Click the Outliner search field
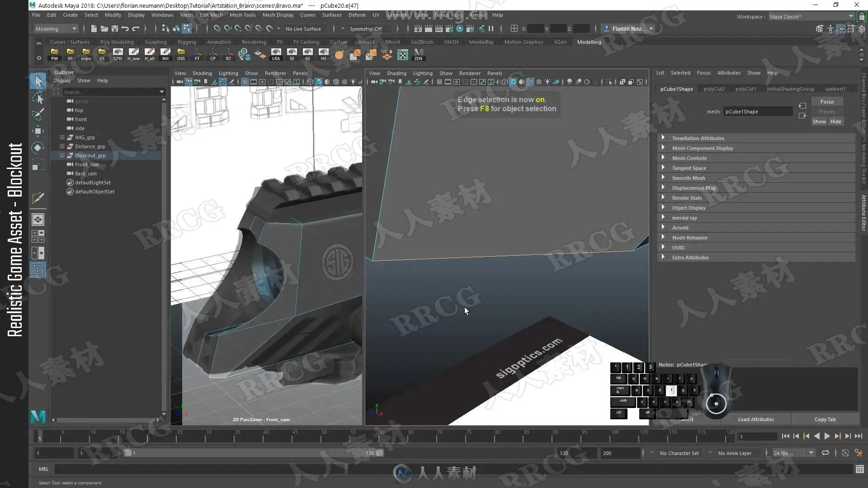Screen dimensions: 868x488 (x=112, y=92)
